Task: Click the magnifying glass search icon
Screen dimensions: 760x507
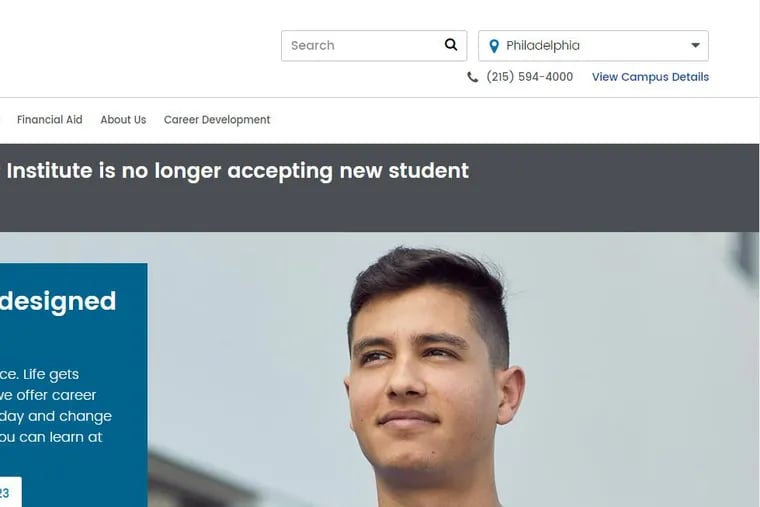Action: [x=451, y=45]
